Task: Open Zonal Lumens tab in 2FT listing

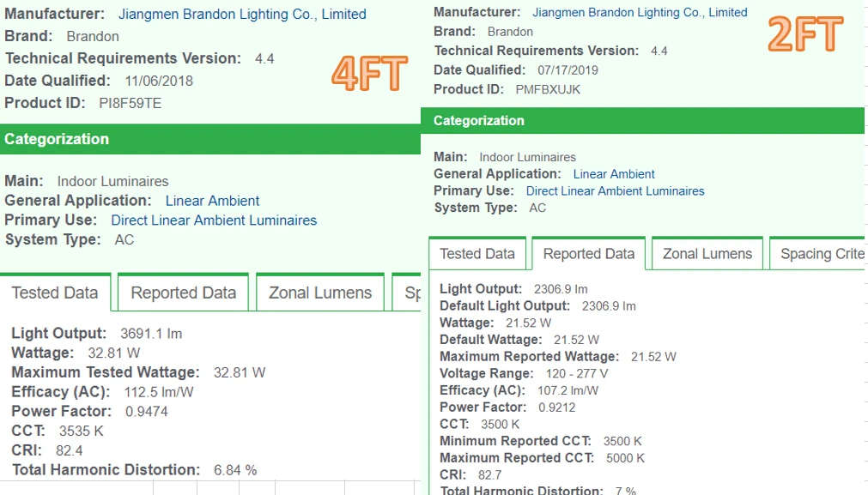Action: (707, 254)
